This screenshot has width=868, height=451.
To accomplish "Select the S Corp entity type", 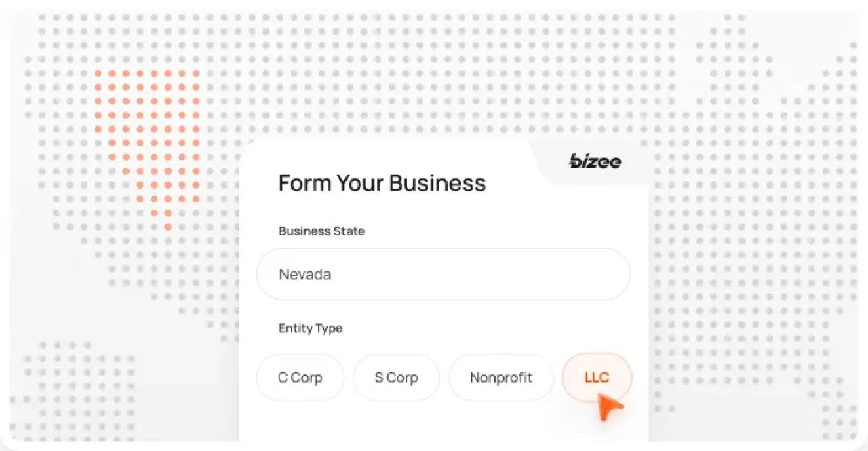I will tap(396, 378).
